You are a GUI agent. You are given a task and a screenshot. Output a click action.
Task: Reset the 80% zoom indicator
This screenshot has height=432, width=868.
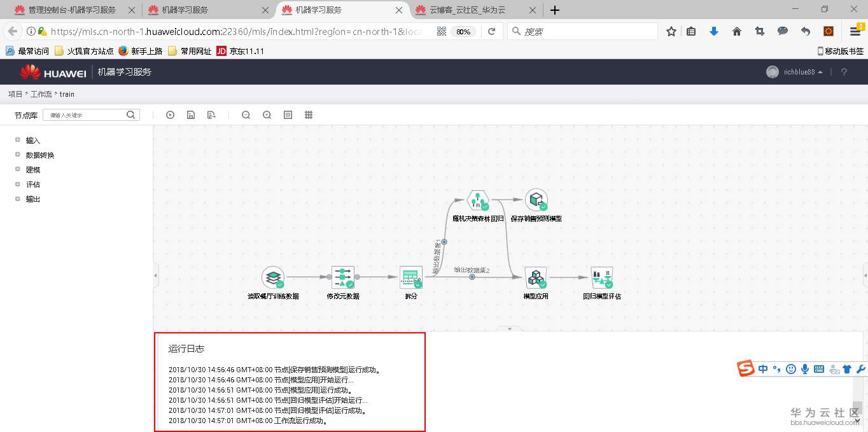[463, 31]
